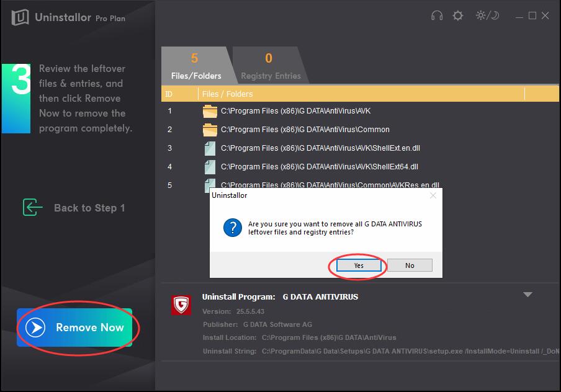This screenshot has height=392, width=561.
Task: Maximize the Uninstallor window
Action: (532, 16)
